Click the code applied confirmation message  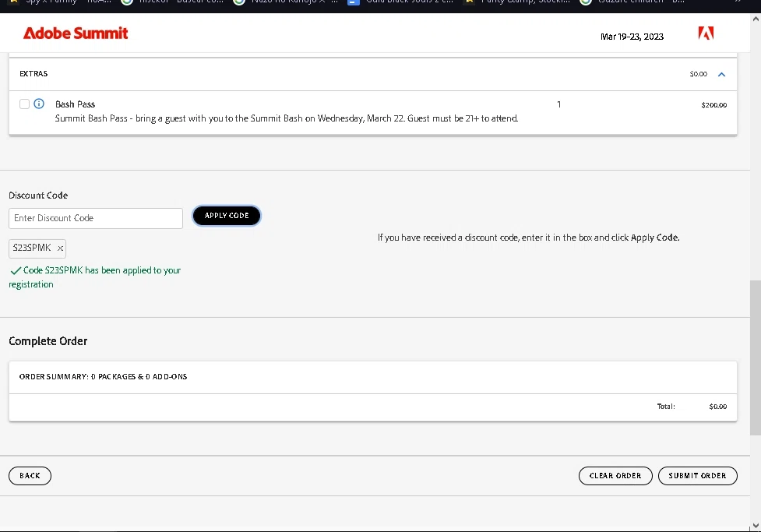click(x=95, y=277)
